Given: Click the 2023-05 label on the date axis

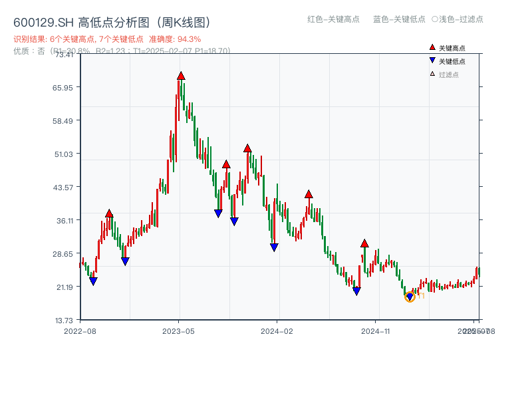Looking at the screenshot, I should point(177,329).
